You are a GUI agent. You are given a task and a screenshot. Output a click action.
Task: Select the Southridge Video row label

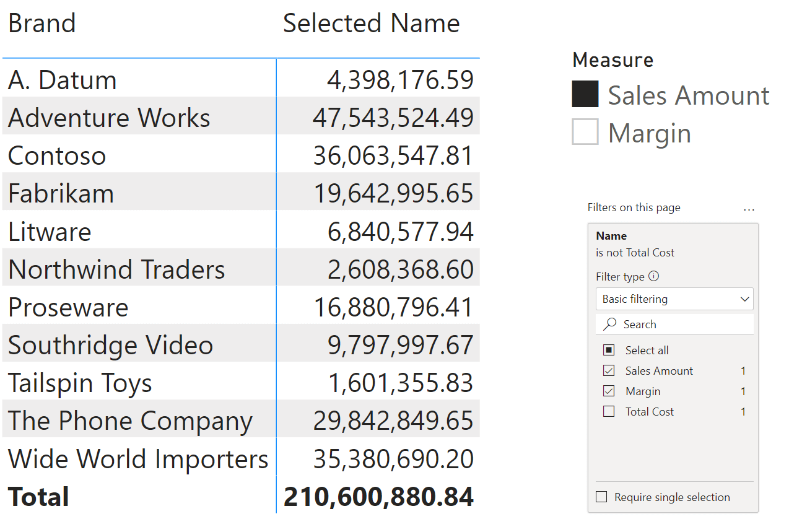tap(110, 345)
